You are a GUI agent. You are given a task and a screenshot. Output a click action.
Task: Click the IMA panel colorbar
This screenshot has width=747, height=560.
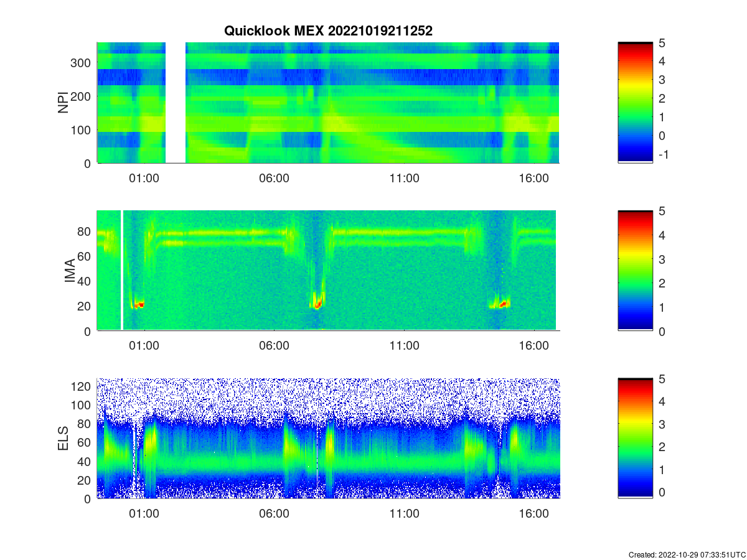635,271
